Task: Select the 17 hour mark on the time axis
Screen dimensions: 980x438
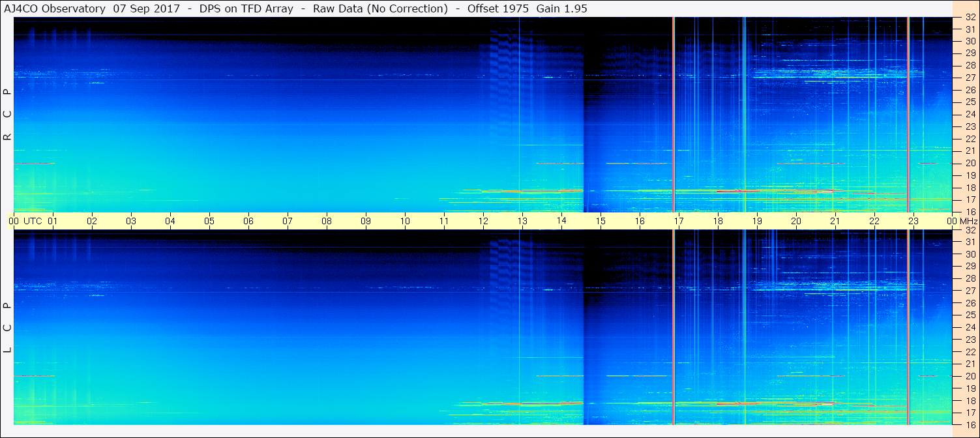Action: pos(679,222)
